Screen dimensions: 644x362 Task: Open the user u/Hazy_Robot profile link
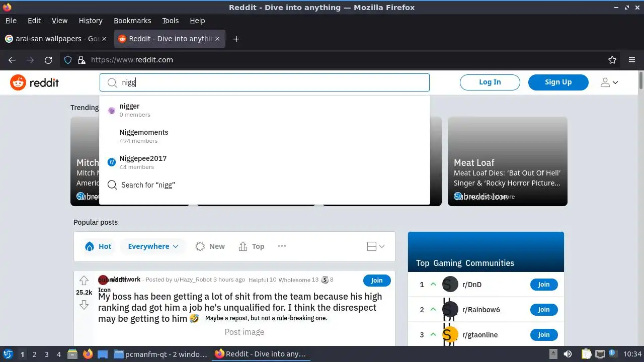pyautogui.click(x=193, y=280)
